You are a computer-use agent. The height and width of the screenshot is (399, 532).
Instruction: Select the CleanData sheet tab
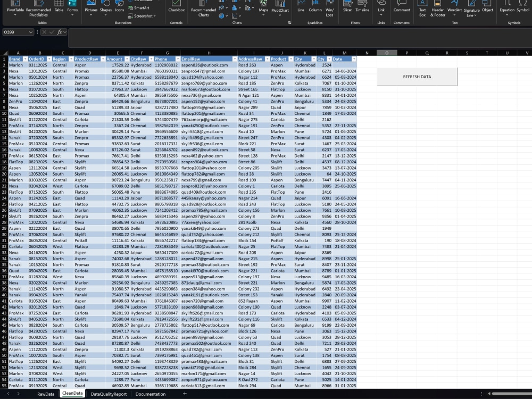[72, 394]
